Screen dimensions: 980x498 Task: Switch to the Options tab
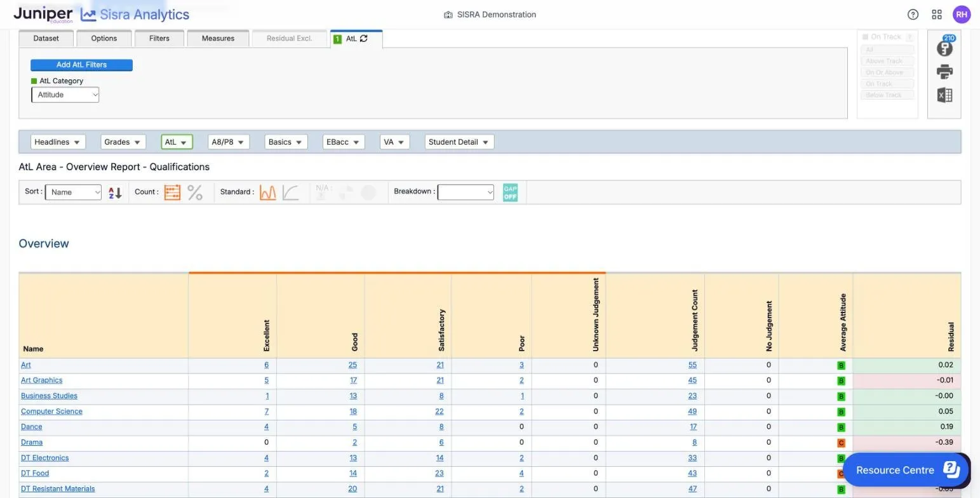104,39
